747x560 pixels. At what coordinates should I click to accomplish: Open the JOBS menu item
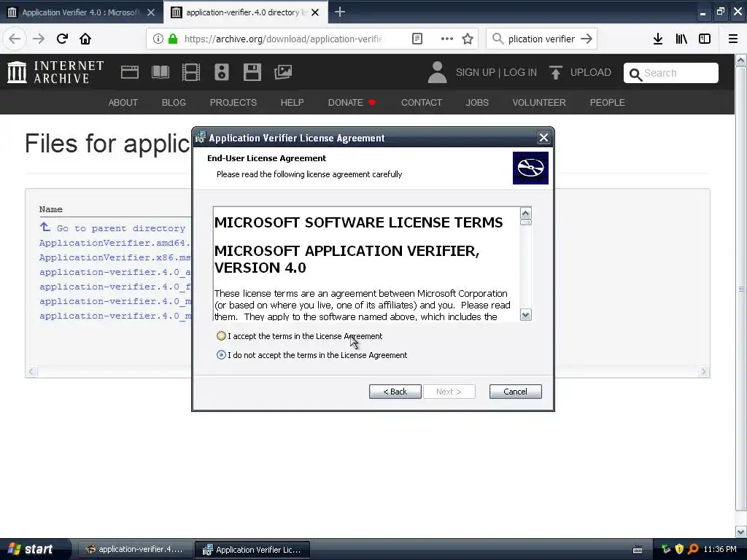[477, 102]
